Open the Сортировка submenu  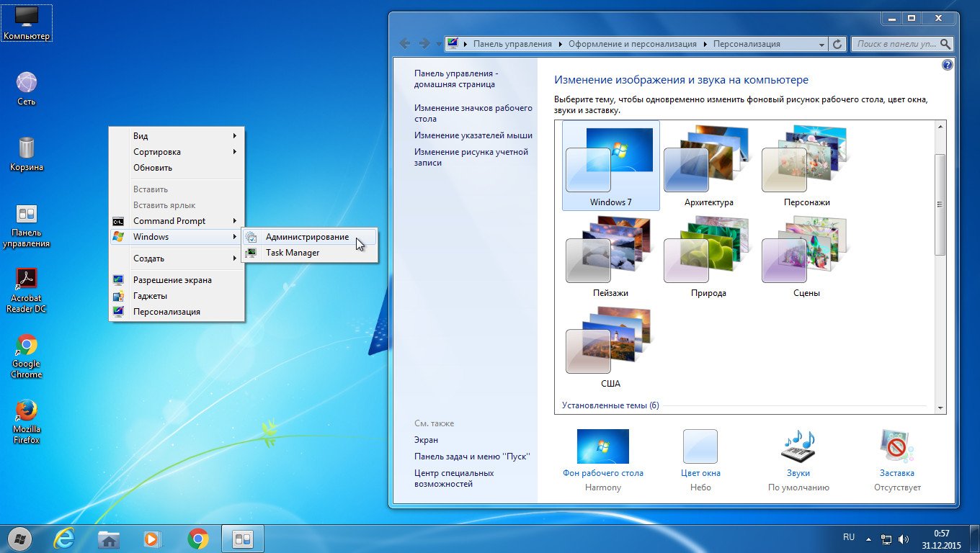tap(177, 152)
